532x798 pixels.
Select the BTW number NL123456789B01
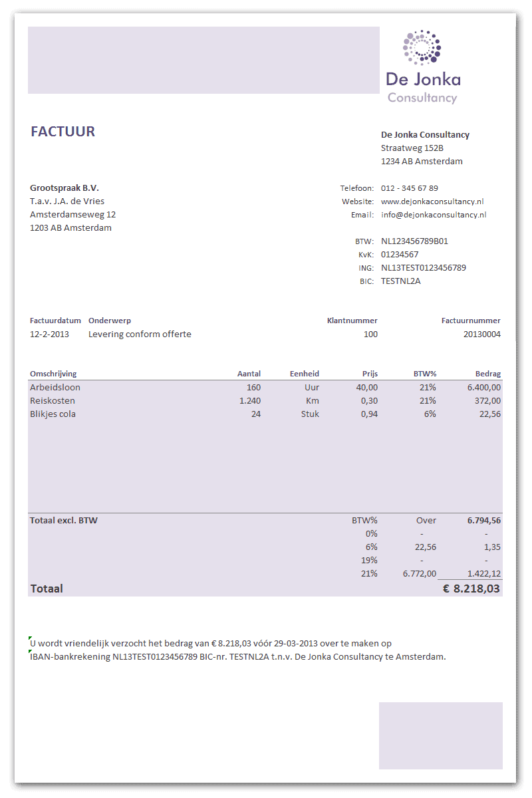coord(414,241)
